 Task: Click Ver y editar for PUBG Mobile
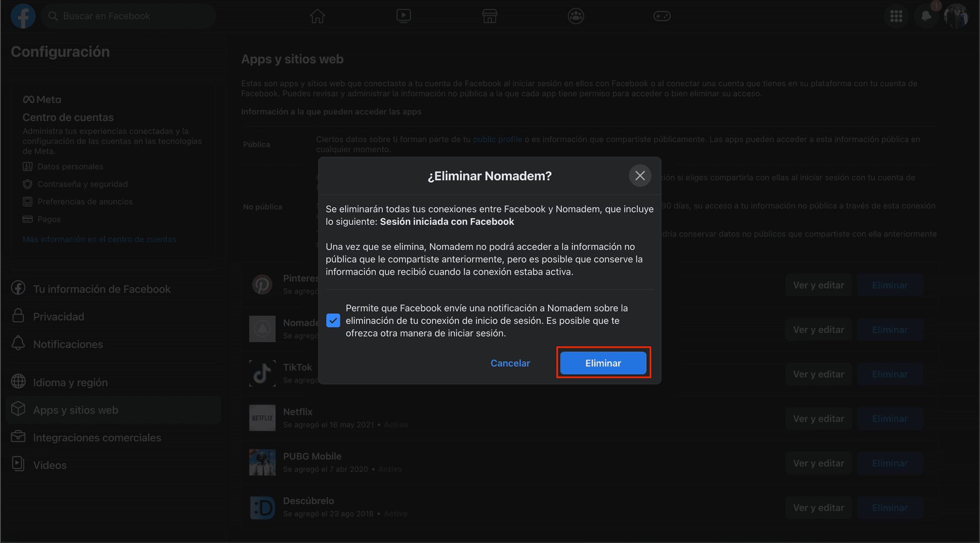pyautogui.click(x=818, y=463)
